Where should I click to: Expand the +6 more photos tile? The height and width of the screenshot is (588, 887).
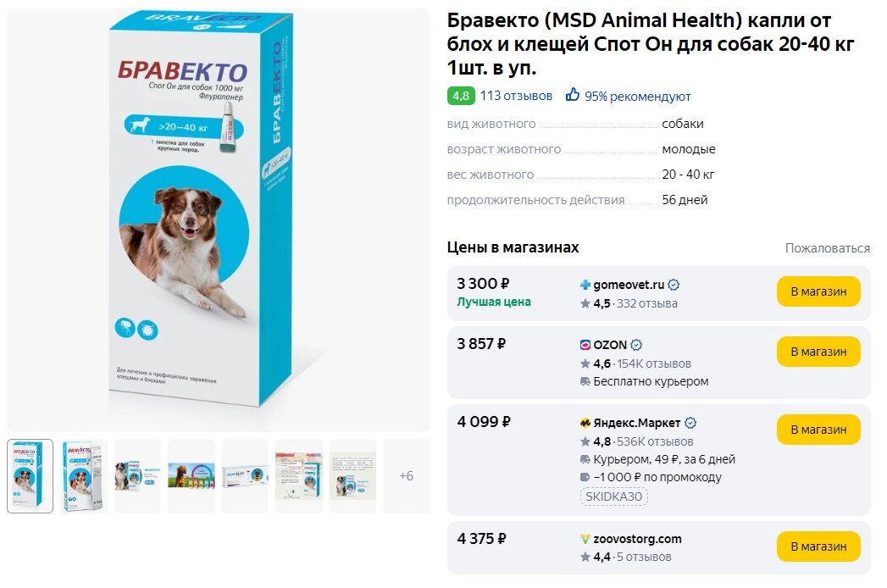point(406,476)
